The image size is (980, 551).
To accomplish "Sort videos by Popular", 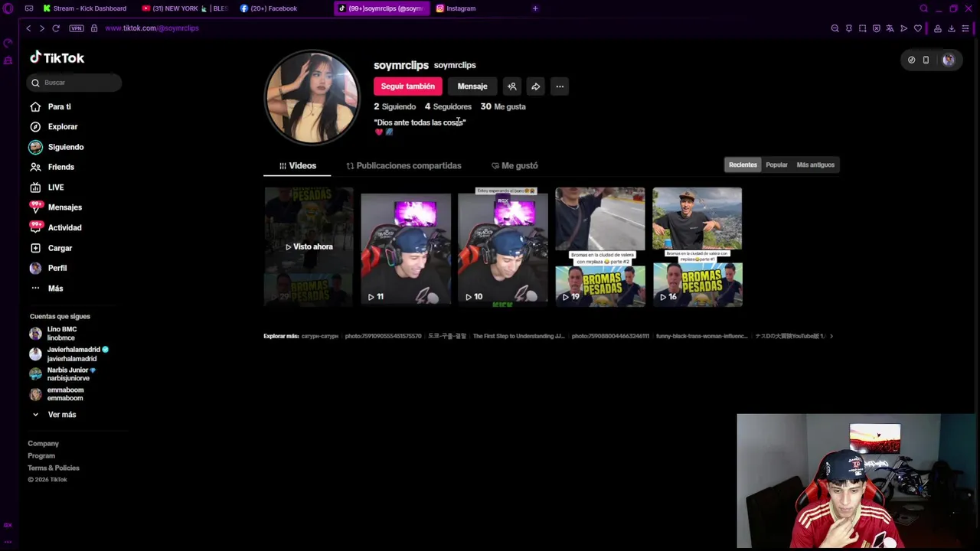I will (776, 165).
